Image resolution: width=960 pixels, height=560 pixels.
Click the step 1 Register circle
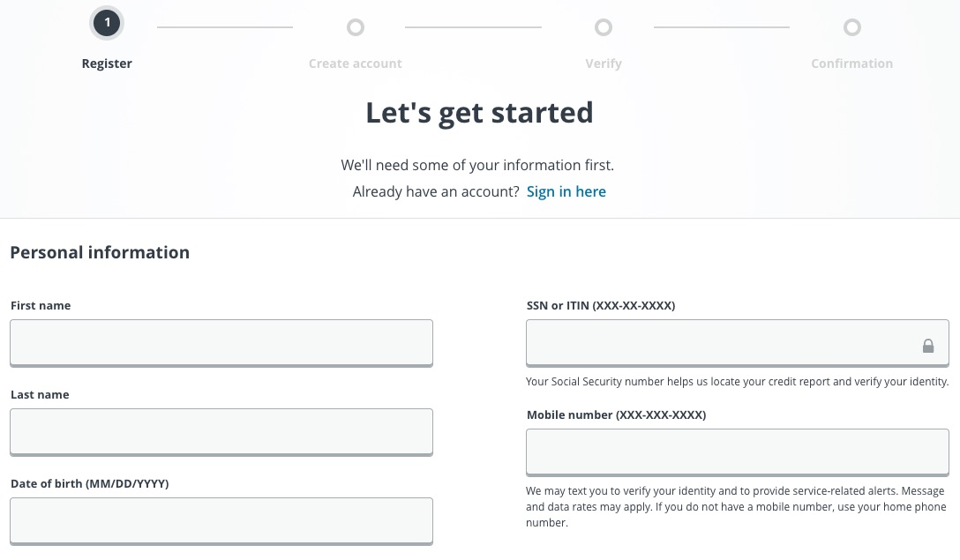(x=107, y=23)
